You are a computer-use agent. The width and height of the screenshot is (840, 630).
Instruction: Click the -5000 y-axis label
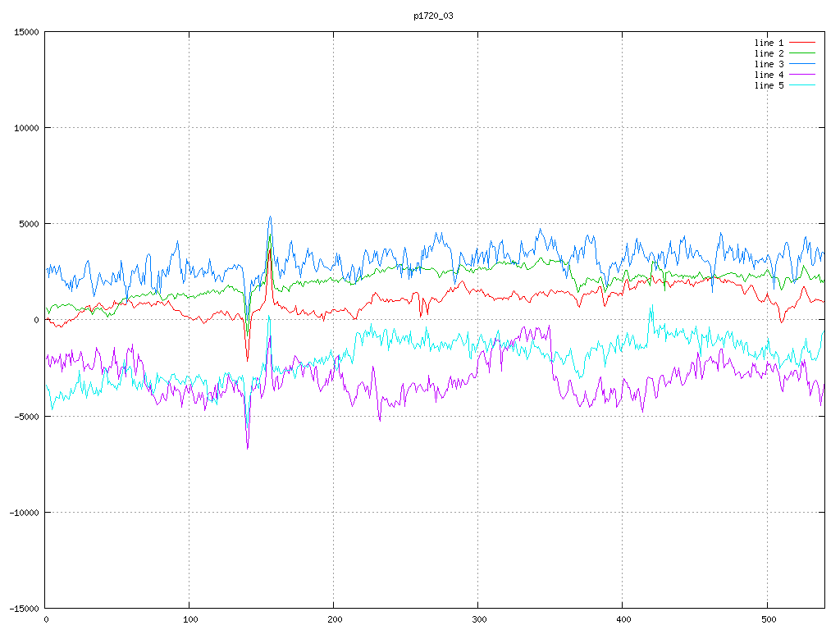26,416
